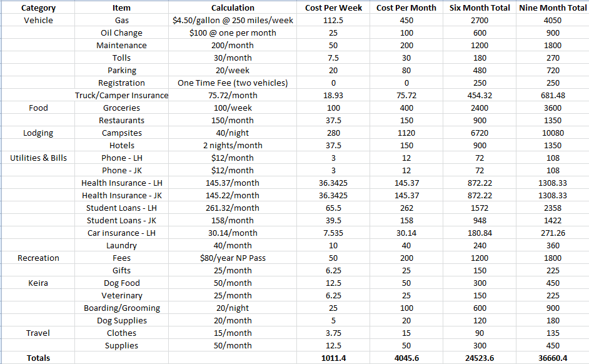Select the Recreation category cell
The image size is (589, 364).
tap(38, 258)
